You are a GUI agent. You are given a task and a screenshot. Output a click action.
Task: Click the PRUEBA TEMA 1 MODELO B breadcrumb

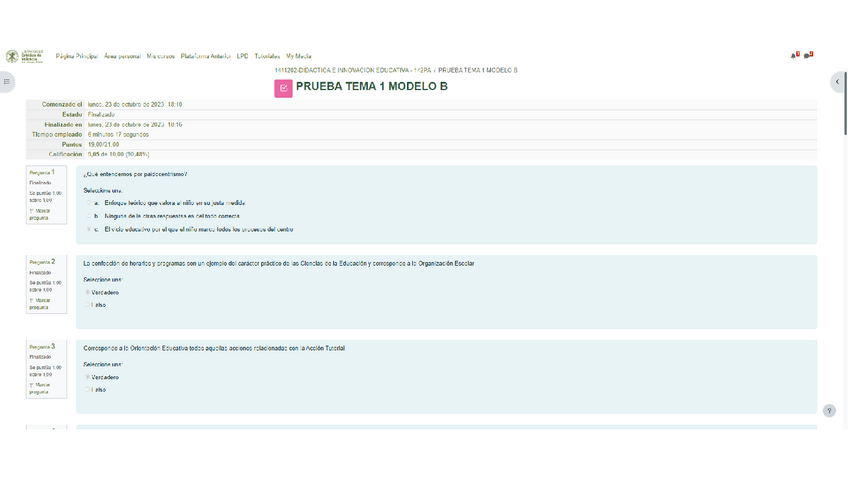pos(478,70)
